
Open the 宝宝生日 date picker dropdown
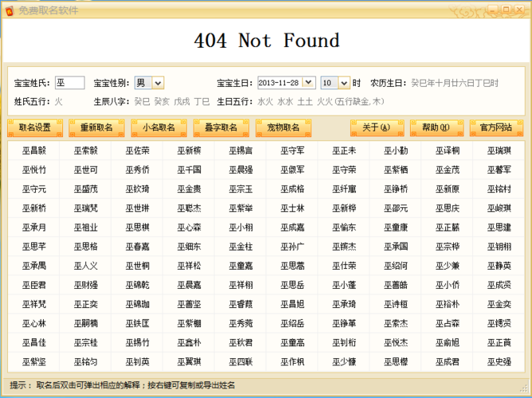308,83
